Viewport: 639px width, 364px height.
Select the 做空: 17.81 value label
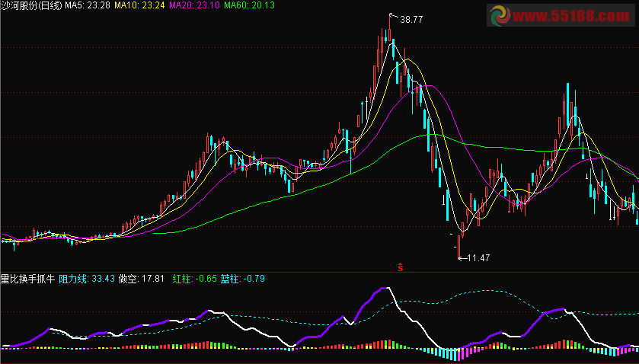[142, 279]
